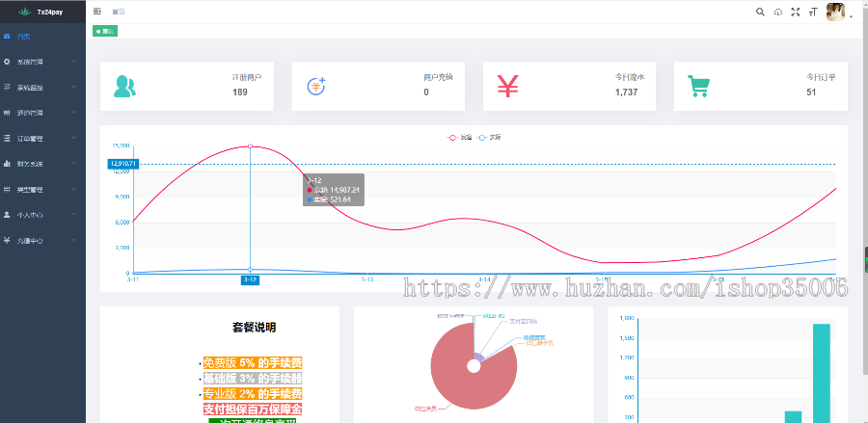Image resolution: width=868 pixels, height=423 pixels.
Task: Click the sidebar yen recharge icon
Action: 7,241
